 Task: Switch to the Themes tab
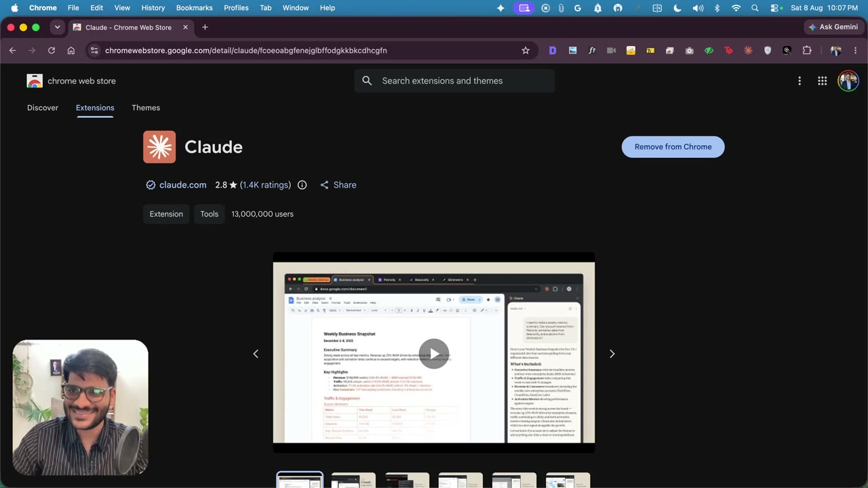pyautogui.click(x=146, y=108)
